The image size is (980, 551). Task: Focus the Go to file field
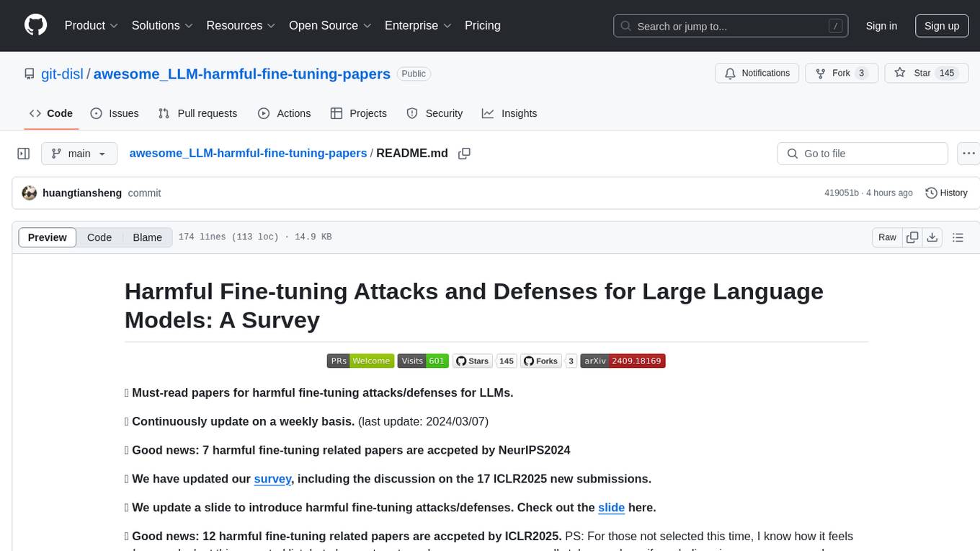point(863,154)
